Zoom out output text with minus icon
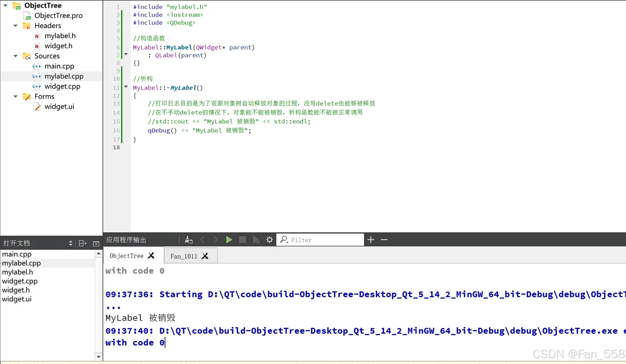Image resolution: width=626 pixels, height=364 pixels. click(384, 240)
